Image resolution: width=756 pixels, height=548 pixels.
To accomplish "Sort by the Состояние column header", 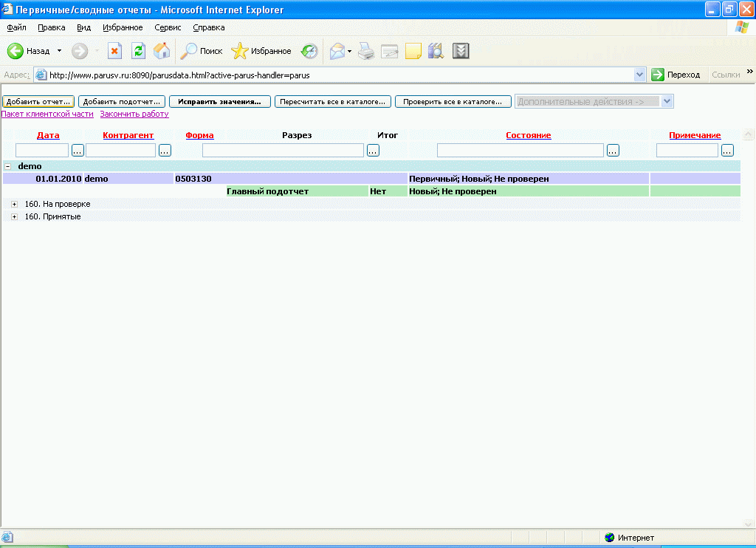I will [529, 136].
